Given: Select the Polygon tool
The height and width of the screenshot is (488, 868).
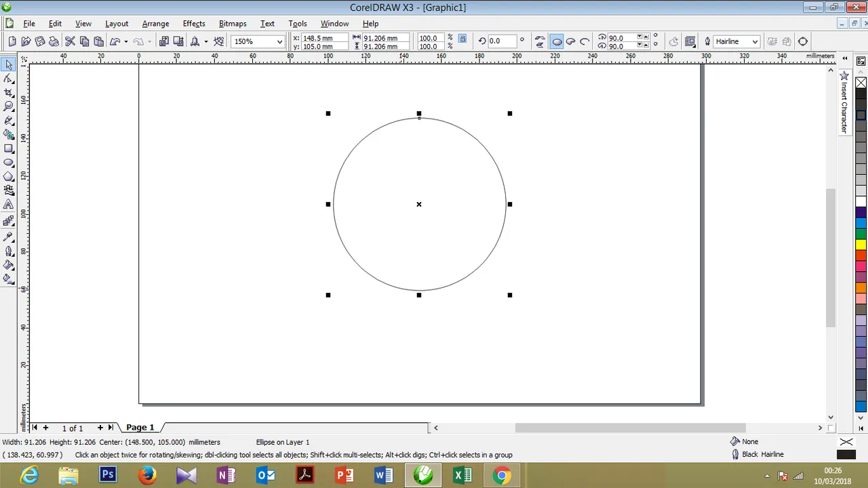Looking at the screenshot, I should tap(9, 176).
